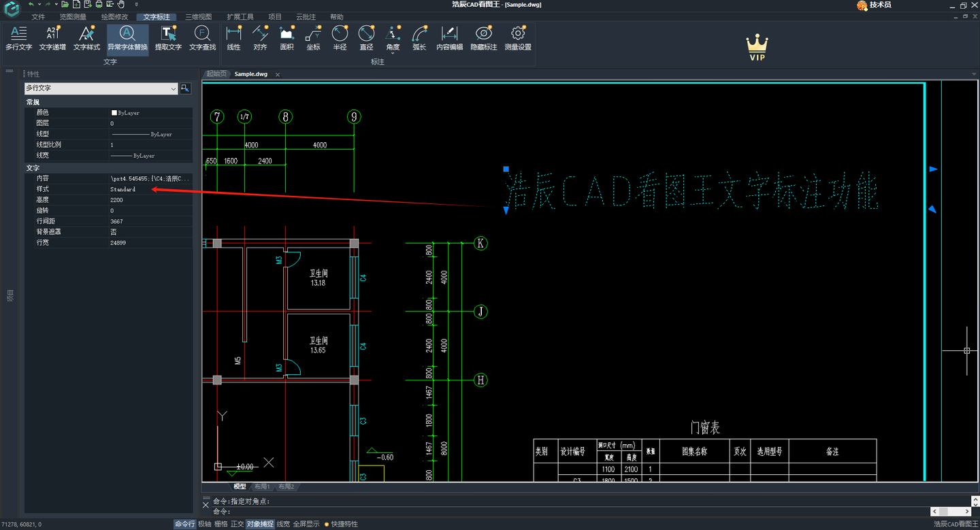Switch to the 览图测量 ribbon tab

(73, 17)
